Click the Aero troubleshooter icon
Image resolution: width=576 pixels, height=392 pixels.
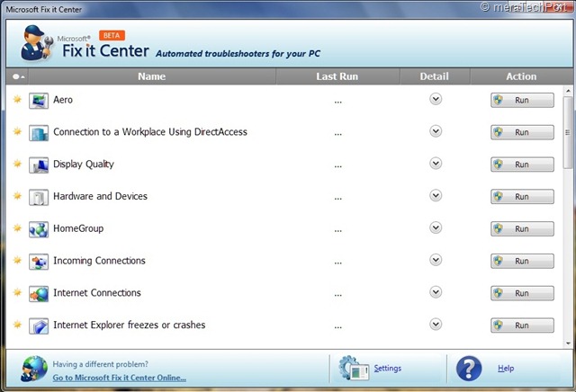click(39, 101)
